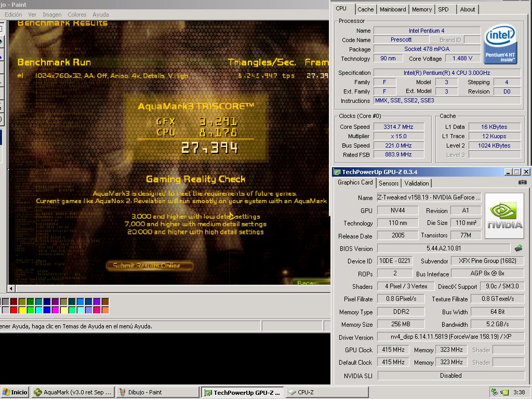Click the Rated FSB value 883.9 MHz

(x=398, y=155)
